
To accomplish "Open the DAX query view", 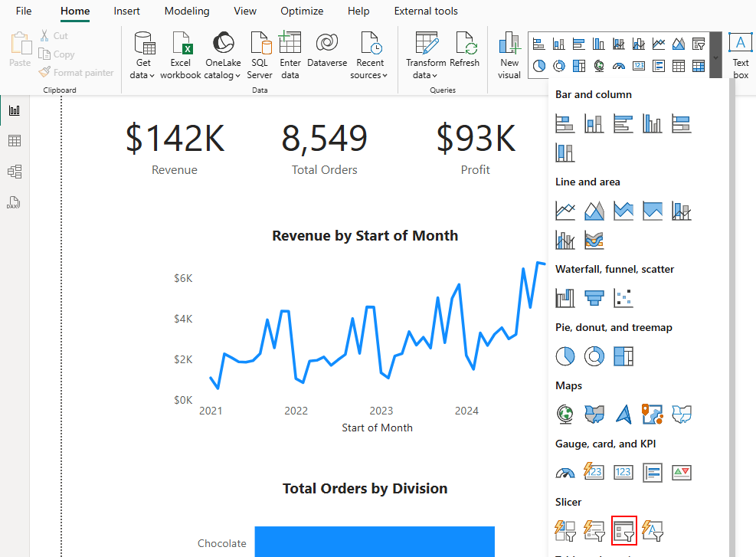I will point(14,202).
